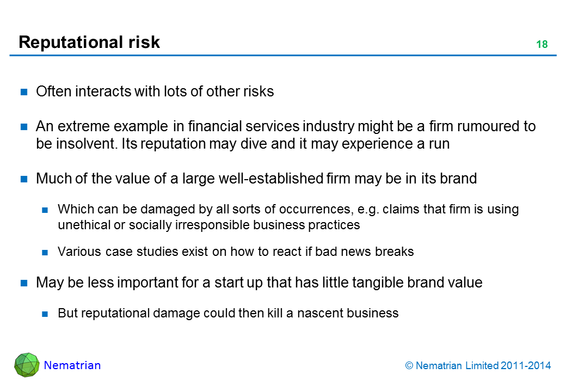Click the line about value in its brand

[256, 179]
